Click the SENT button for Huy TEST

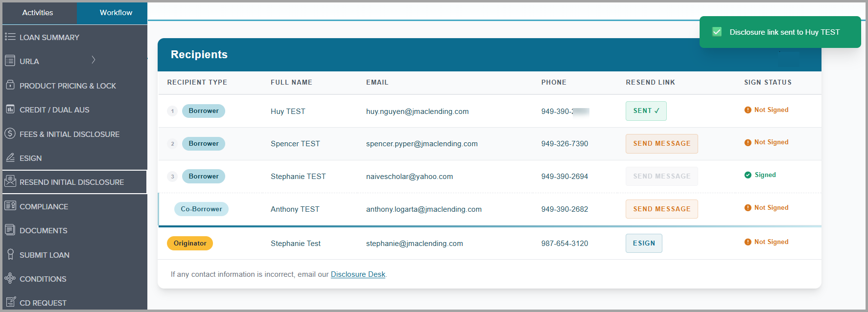click(646, 111)
